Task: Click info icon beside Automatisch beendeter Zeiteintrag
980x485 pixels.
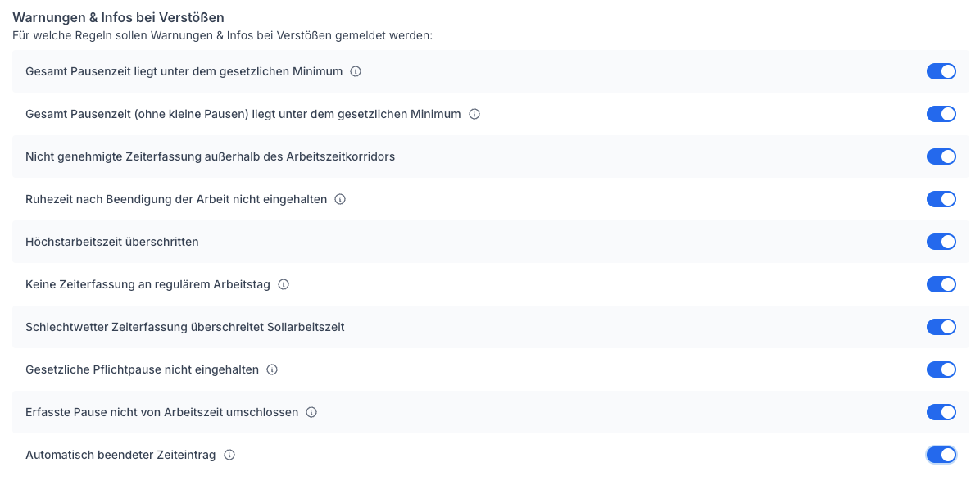Action: [229, 455]
